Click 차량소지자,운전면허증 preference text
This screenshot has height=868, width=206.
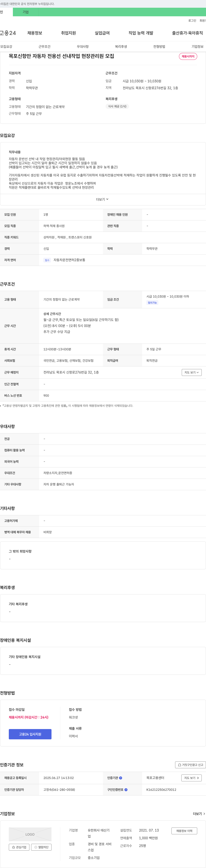58,473
